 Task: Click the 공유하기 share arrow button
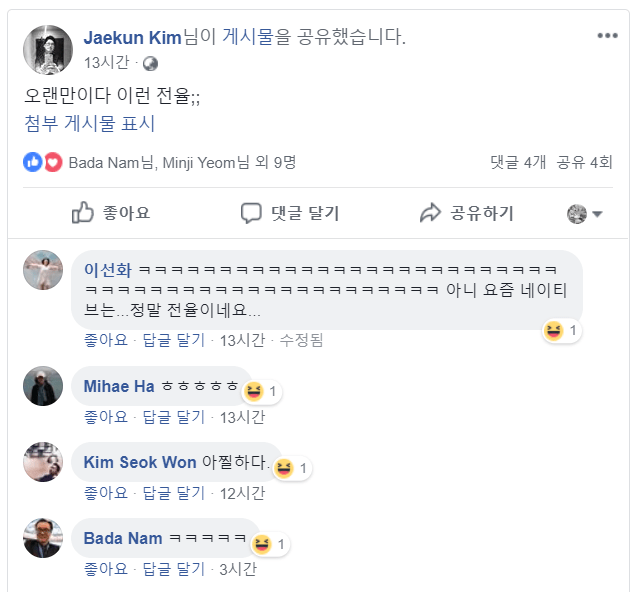pyautogui.click(x=466, y=213)
